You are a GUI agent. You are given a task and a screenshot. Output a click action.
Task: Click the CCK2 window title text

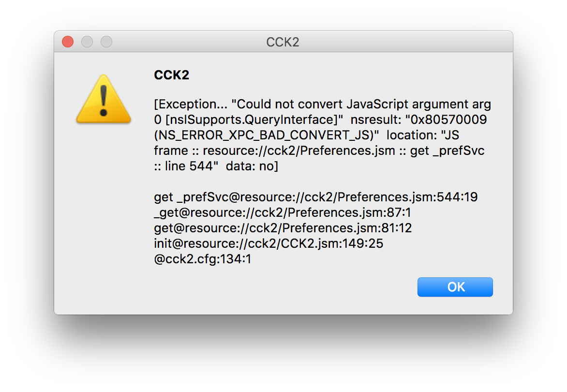tap(283, 42)
